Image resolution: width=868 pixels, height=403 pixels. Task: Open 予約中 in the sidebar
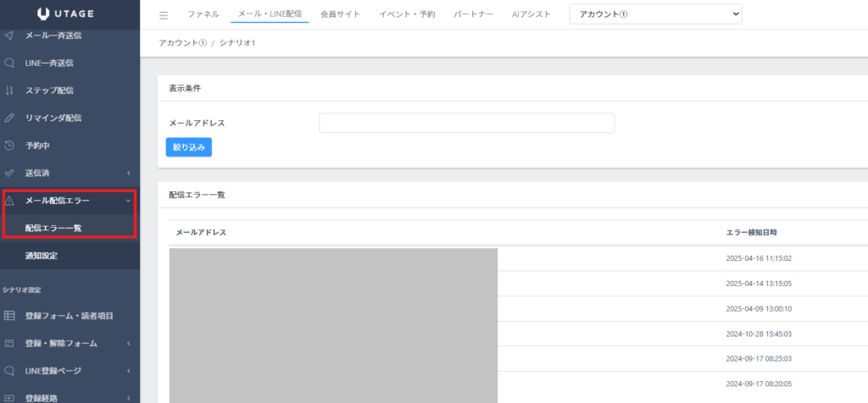(x=37, y=146)
